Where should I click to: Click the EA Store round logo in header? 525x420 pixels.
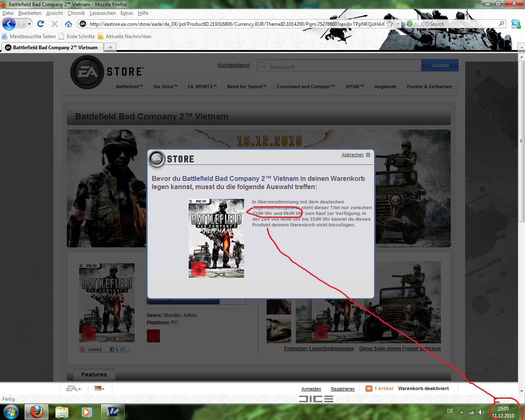[87, 72]
